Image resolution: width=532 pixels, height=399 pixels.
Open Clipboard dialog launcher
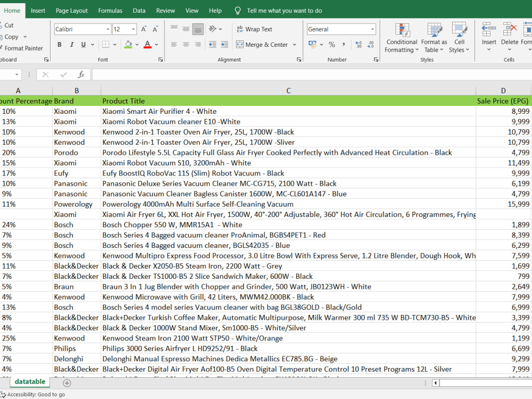(x=46, y=60)
